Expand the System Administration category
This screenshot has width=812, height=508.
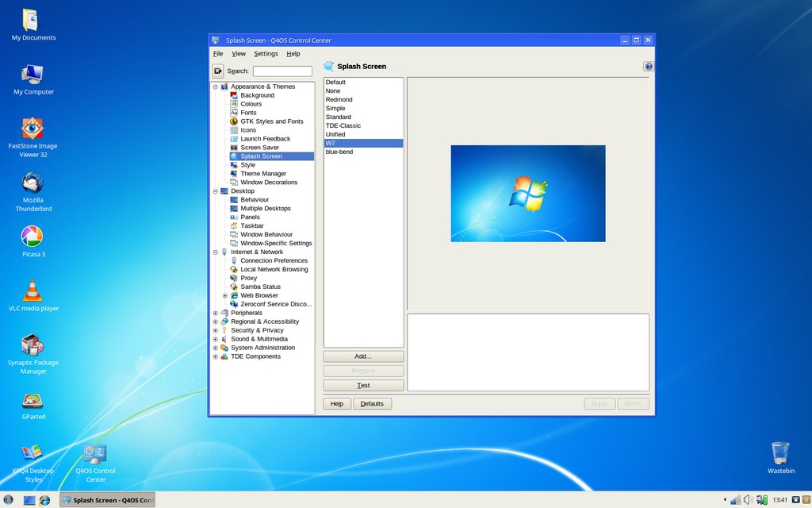pos(215,348)
